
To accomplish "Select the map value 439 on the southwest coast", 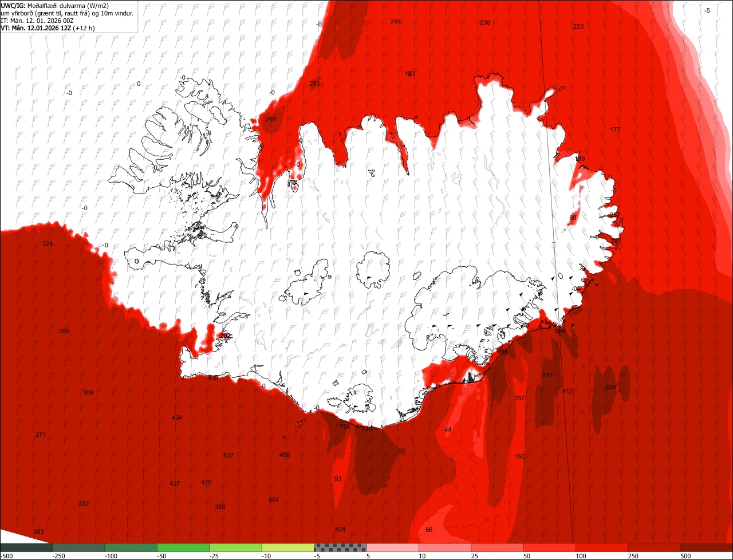I will (213, 378).
